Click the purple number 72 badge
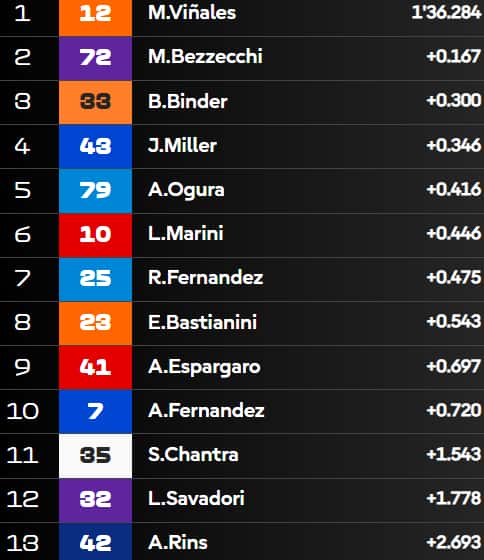484x560 pixels. 95,58
